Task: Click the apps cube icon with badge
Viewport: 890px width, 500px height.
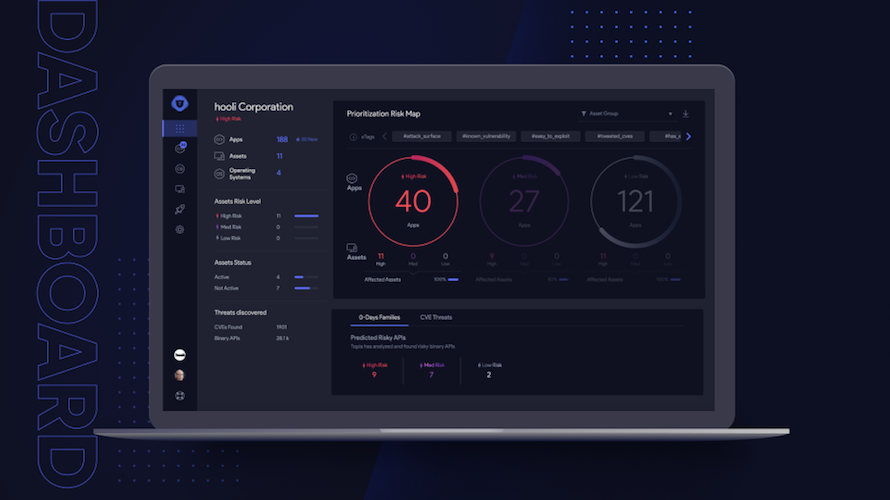Action: pyautogui.click(x=180, y=148)
